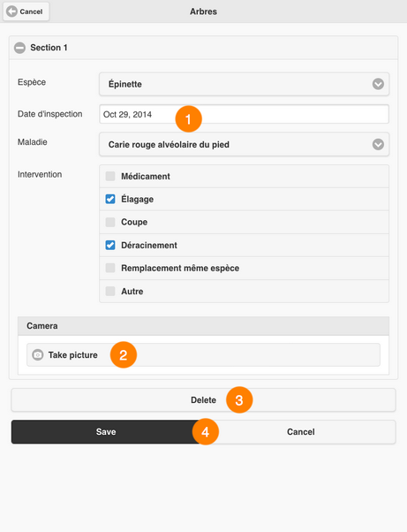Click the Section 1 header label
This screenshot has height=532, width=407.
click(x=49, y=48)
